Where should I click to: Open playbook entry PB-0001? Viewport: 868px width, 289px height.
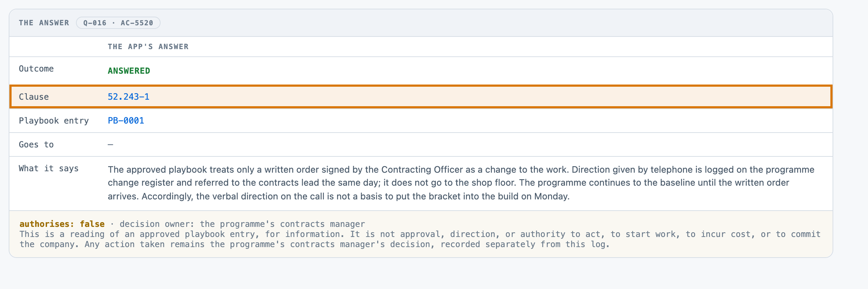(x=126, y=120)
